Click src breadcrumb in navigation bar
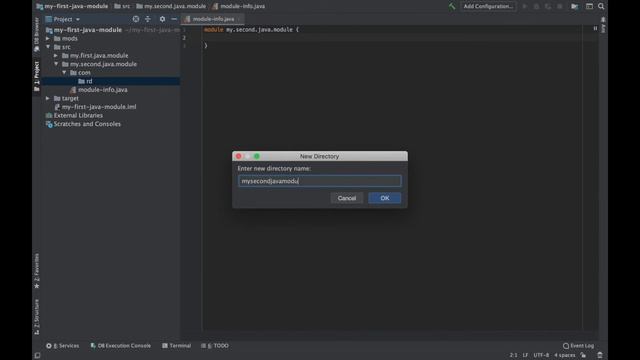640x360 pixels. click(x=122, y=6)
